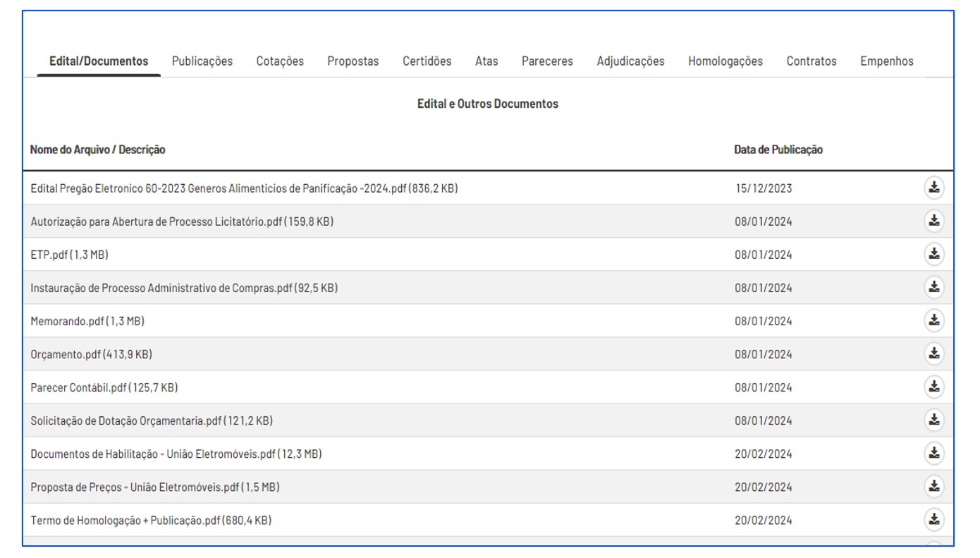Click the Autorização para Abertura de Processo Licitatório name
The image size is (980, 558).
click(182, 222)
